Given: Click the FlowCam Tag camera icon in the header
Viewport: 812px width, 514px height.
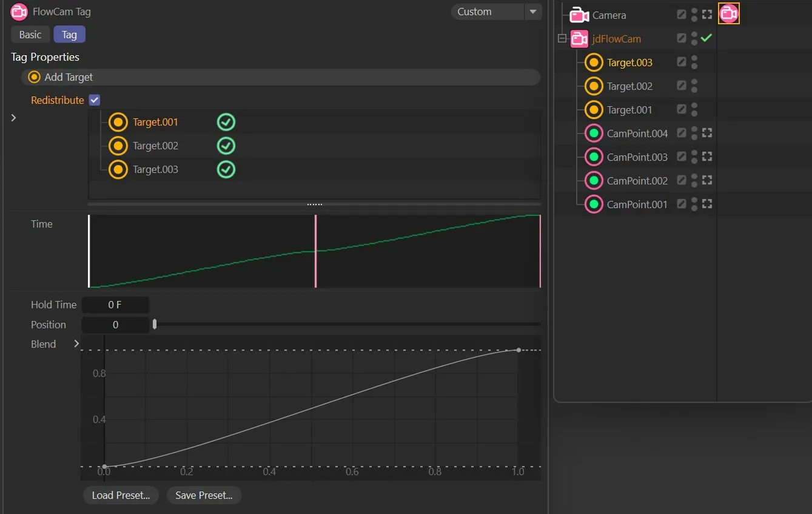Looking at the screenshot, I should click(18, 12).
